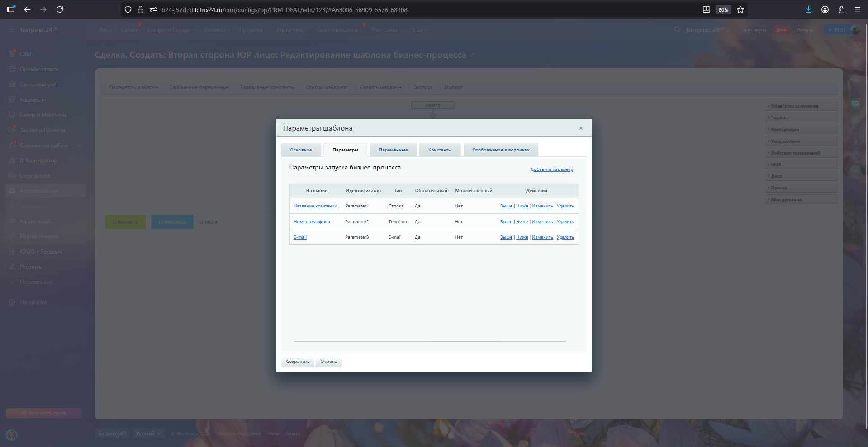
Task: Open Маркетплейс sidebar icon
Action: [x=12, y=221]
